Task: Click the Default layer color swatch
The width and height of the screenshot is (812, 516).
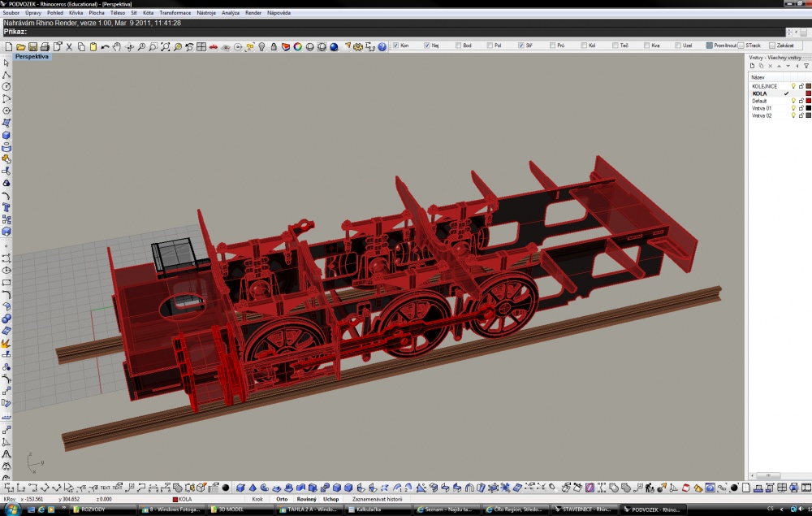Action: (809, 101)
